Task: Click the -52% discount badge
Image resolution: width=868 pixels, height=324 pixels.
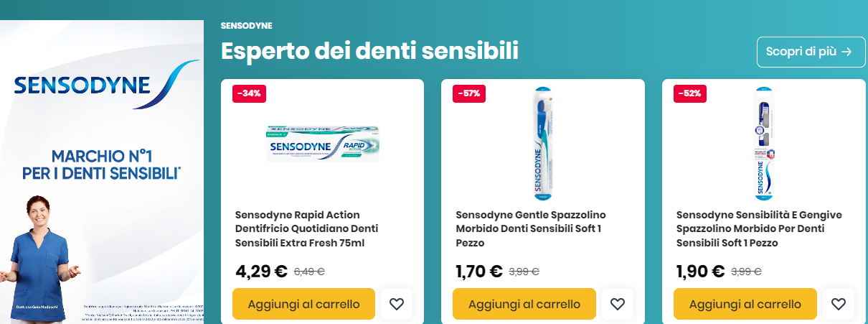Action: (691, 93)
